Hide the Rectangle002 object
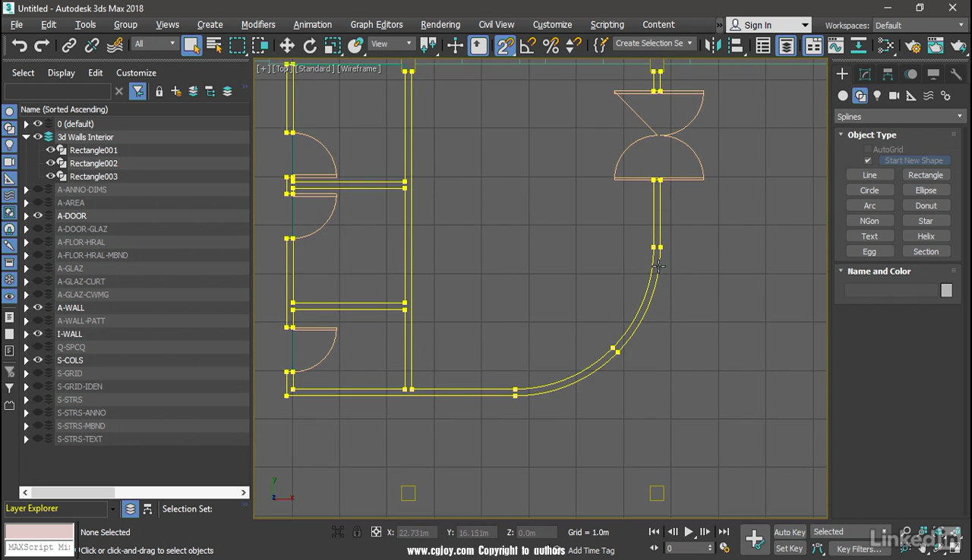Viewport: 972px width, 560px height. [x=51, y=163]
